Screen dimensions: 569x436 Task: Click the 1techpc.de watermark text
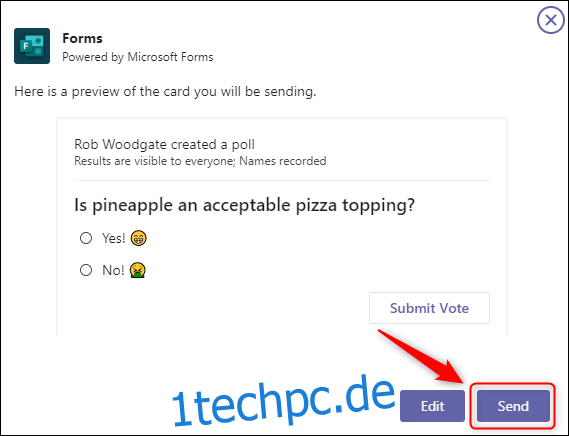[283, 402]
